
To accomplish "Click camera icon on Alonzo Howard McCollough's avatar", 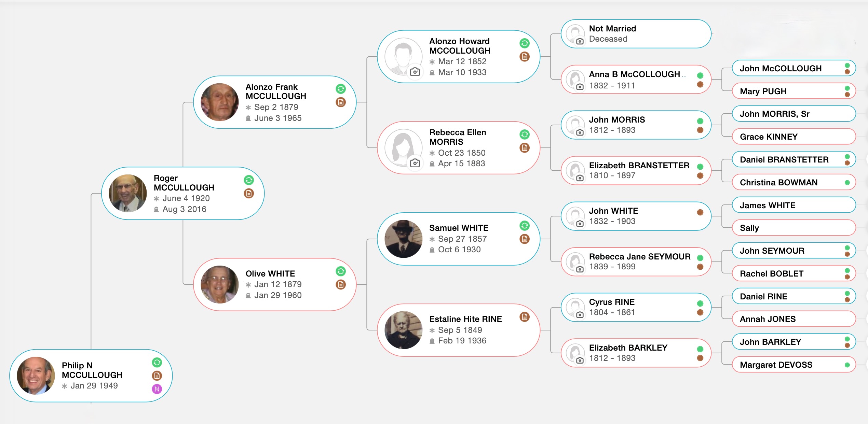I will point(415,72).
